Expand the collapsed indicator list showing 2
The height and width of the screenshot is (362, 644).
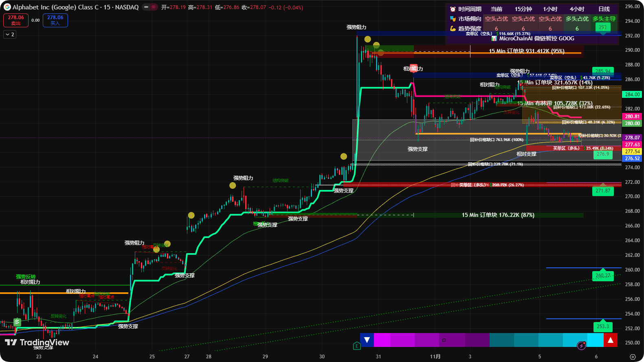10,35
